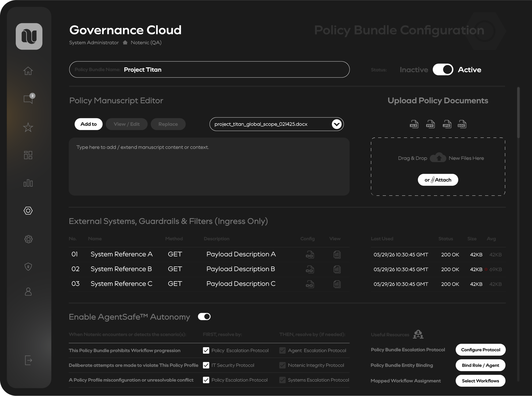Toggle Systems Escalation Protocol checkbox
Screen dimensions: 532x396
click(x=282, y=380)
